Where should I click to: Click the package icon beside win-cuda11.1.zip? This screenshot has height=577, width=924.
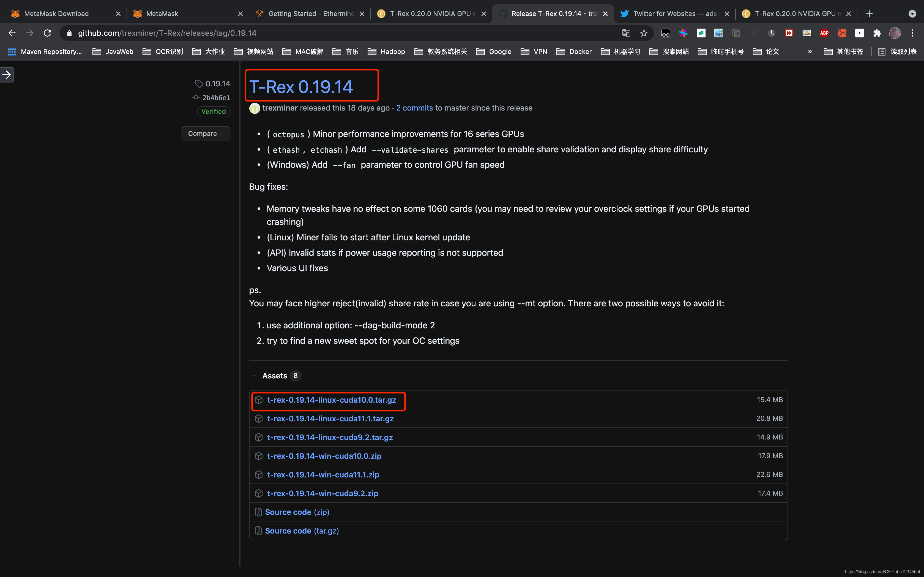[x=258, y=475]
